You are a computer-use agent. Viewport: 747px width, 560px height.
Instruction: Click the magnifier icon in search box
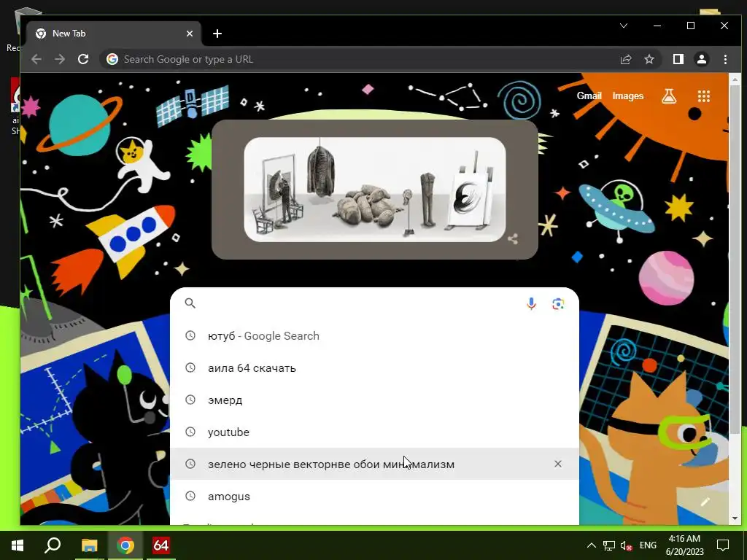(190, 303)
